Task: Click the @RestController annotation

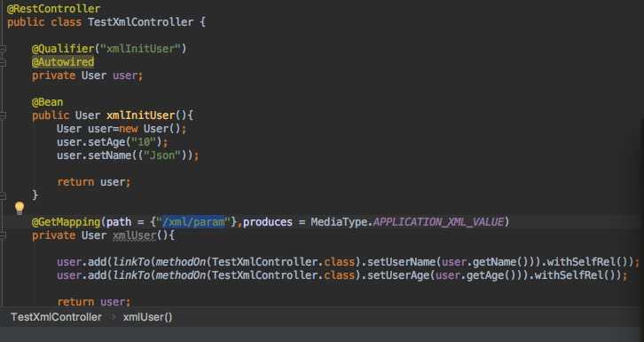Action: click(53, 9)
